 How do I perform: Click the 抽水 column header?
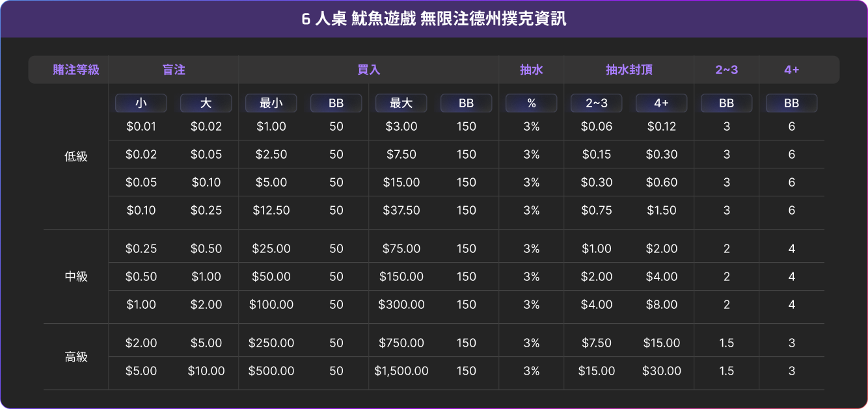tap(532, 70)
